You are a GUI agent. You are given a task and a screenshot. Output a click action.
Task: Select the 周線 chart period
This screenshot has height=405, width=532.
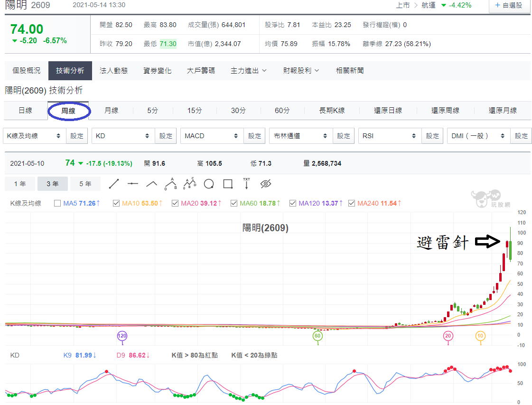click(x=68, y=111)
